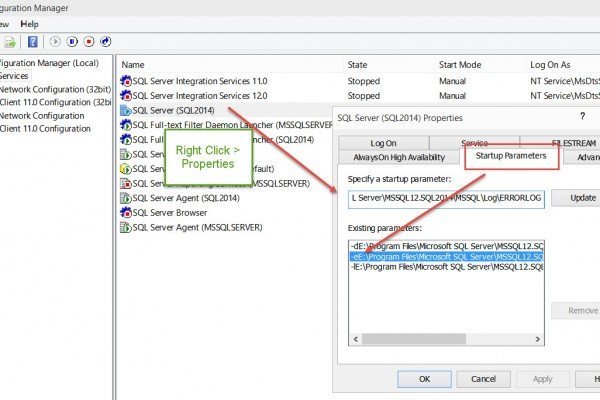Screen dimensions: 600x400
Task: Cancel the Properties dialog
Action: pos(483,379)
